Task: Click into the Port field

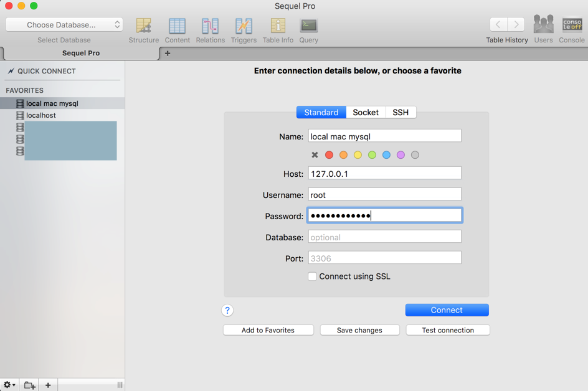Action: pyautogui.click(x=385, y=258)
